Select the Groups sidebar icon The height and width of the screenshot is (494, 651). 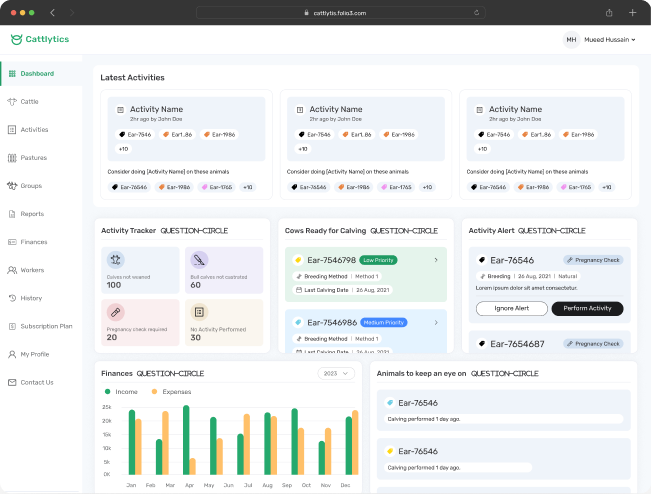pyautogui.click(x=11, y=185)
